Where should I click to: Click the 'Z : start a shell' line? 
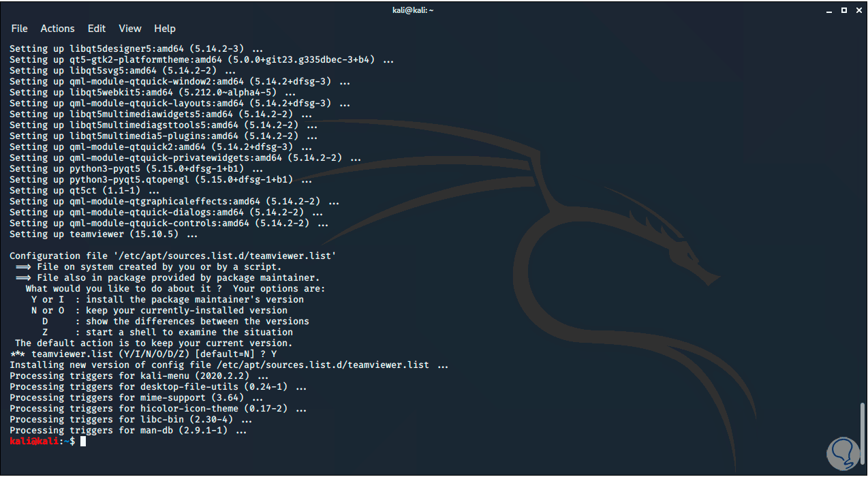(168, 333)
